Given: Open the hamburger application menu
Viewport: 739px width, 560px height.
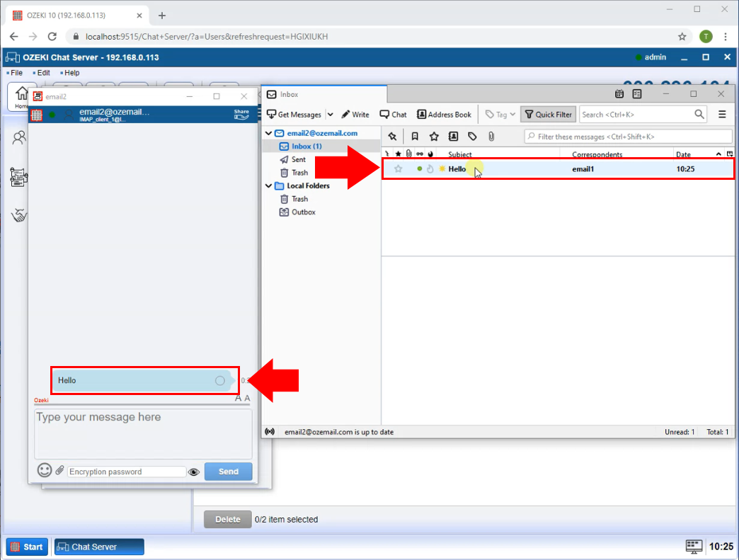Looking at the screenshot, I should tap(721, 114).
